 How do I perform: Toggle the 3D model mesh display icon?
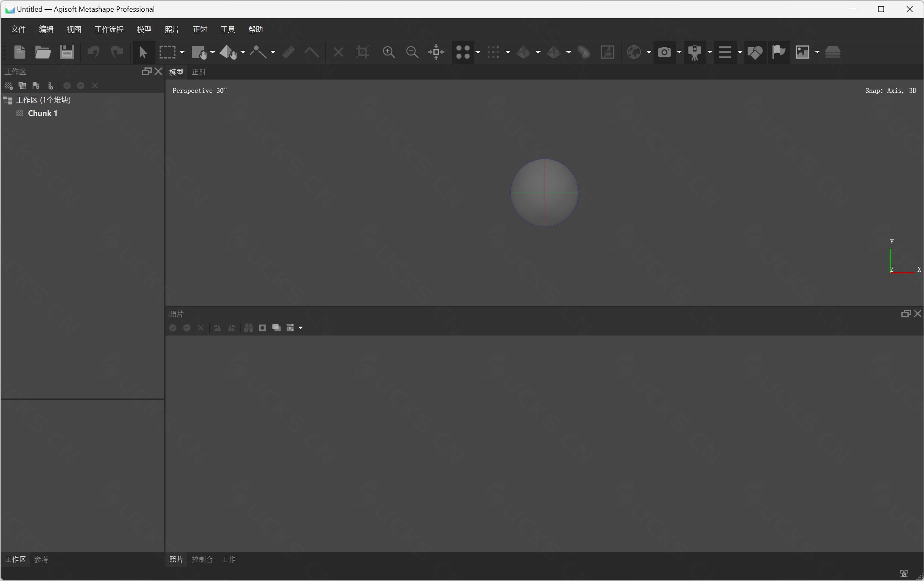pyautogui.click(x=524, y=52)
